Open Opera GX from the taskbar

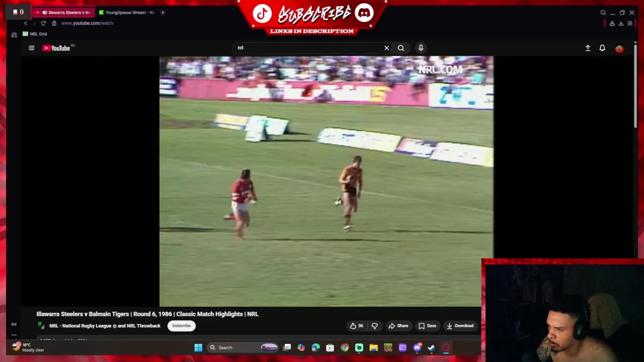pos(446,347)
